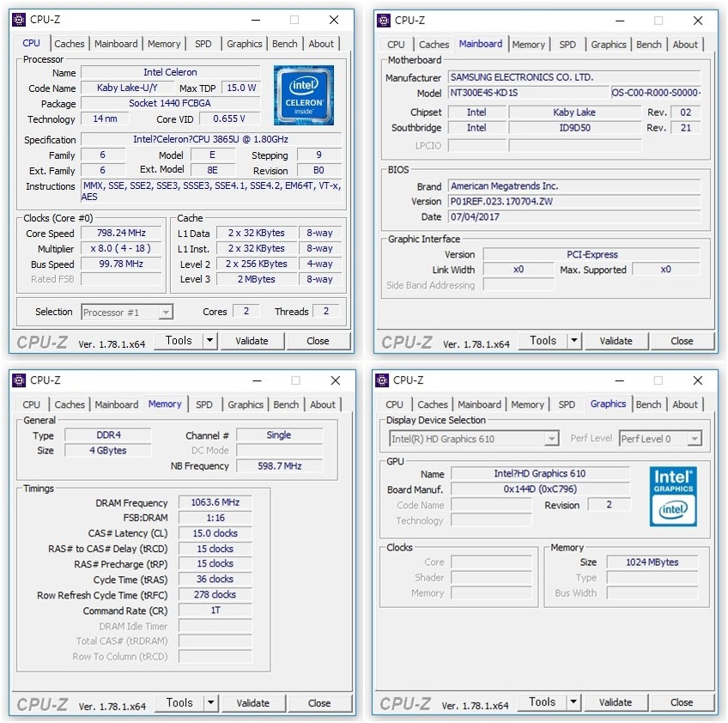This screenshot has height=723, width=728.
Task: Click the Graphic Interface Version PCI-Express
Action: click(592, 254)
